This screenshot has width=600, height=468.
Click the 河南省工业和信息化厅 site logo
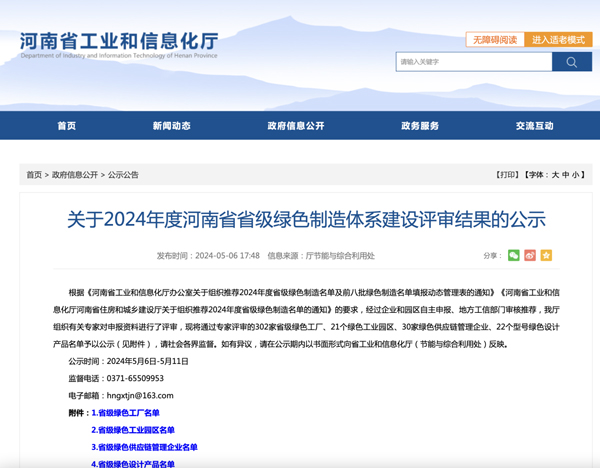click(x=119, y=45)
